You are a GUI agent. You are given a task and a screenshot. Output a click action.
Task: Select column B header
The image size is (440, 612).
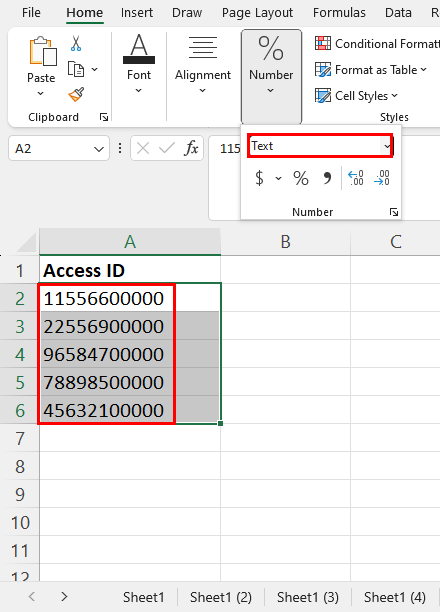pos(285,242)
